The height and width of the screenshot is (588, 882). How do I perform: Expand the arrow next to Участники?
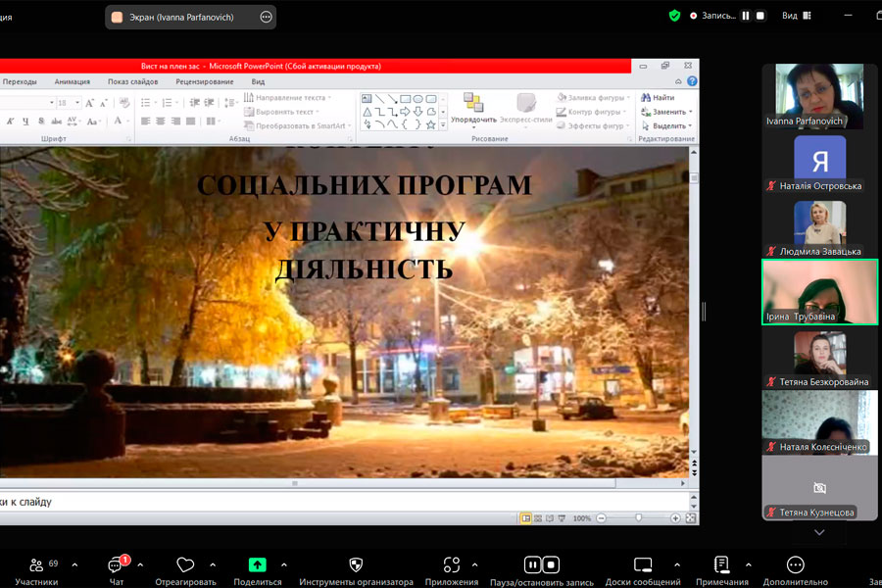pyautogui.click(x=74, y=565)
